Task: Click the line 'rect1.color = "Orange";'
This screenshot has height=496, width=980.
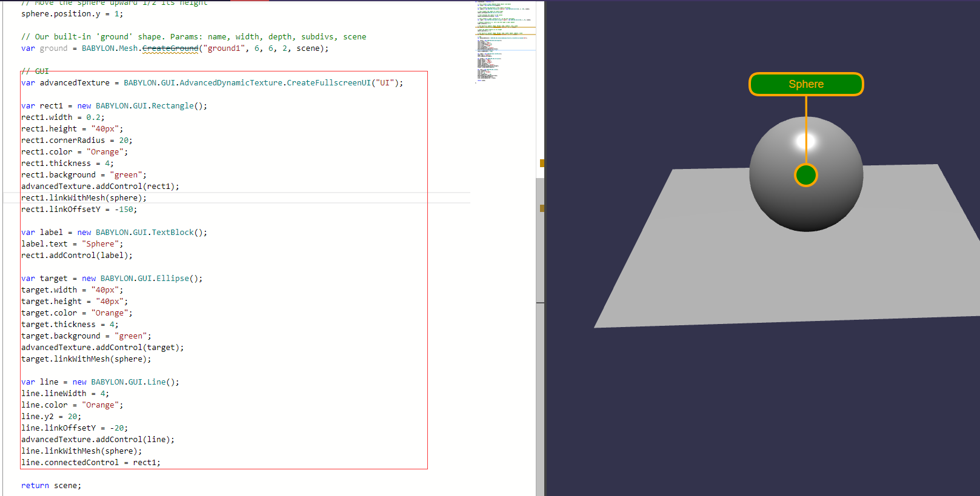Action: click(75, 152)
